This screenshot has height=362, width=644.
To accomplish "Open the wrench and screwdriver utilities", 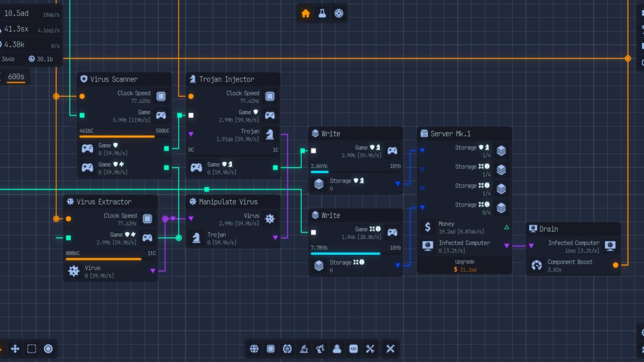I will click(370, 349).
